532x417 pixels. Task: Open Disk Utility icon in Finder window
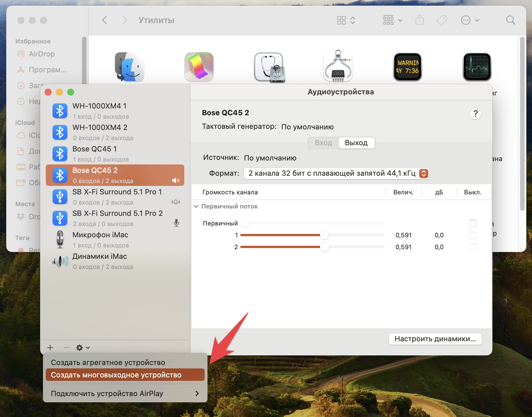point(269,67)
